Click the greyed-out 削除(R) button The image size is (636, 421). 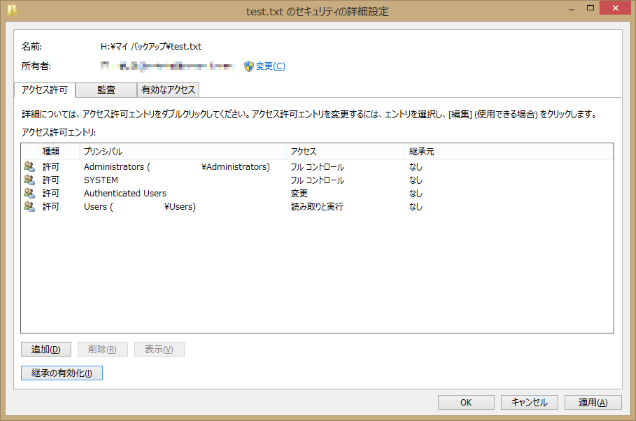102,349
